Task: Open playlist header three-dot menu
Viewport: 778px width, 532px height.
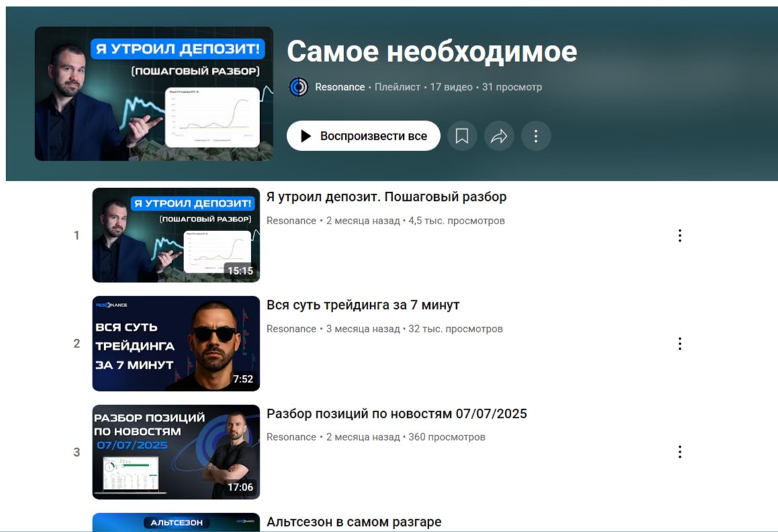Action: click(x=535, y=136)
